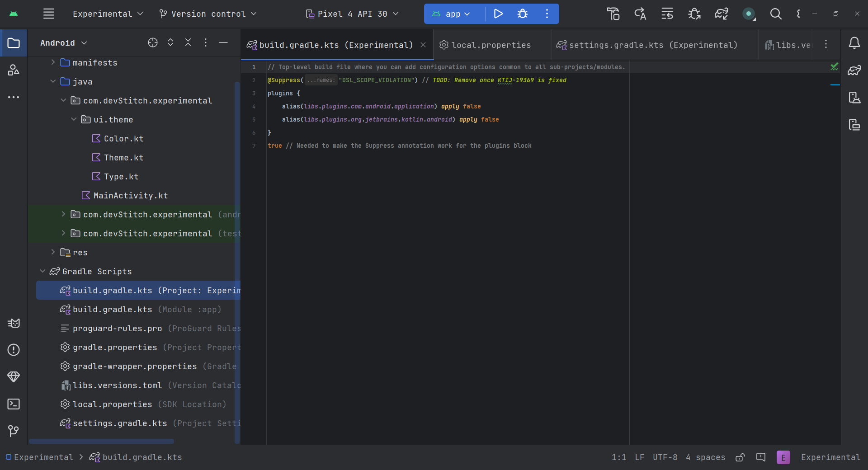This screenshot has height=470, width=868.
Task: Sync project with Gradle files
Action: pos(722,14)
